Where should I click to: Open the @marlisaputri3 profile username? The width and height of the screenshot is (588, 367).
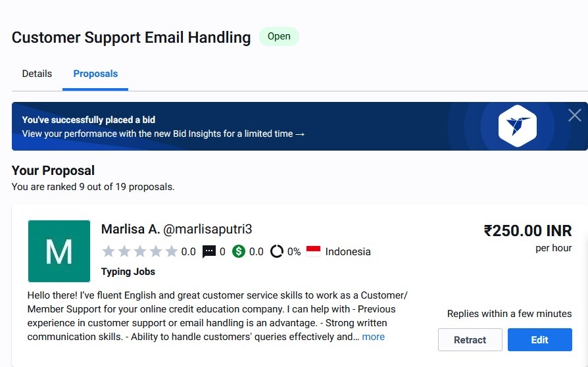click(x=207, y=229)
